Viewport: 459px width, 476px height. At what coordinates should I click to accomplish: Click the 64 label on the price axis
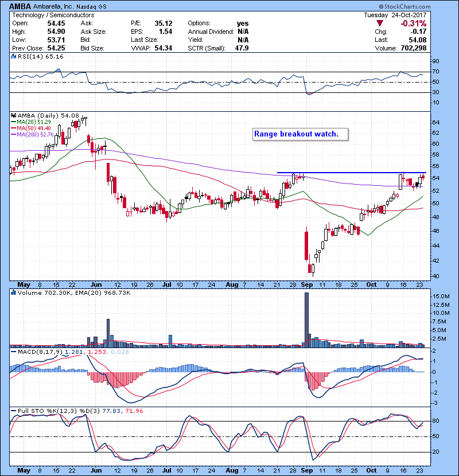point(436,123)
